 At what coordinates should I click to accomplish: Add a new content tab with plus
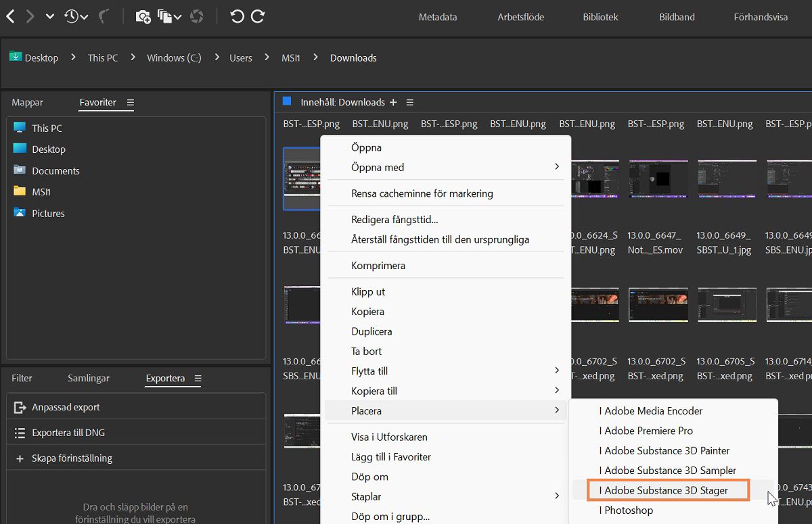click(x=393, y=102)
